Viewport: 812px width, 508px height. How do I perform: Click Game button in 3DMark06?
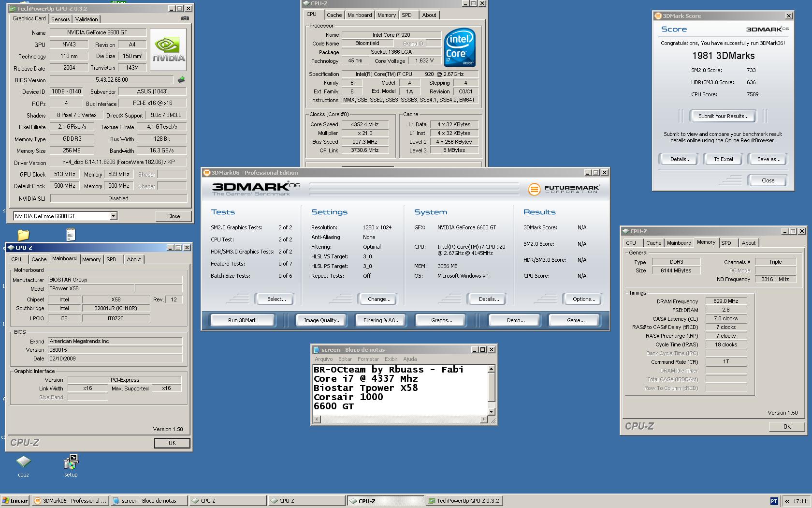pos(575,320)
